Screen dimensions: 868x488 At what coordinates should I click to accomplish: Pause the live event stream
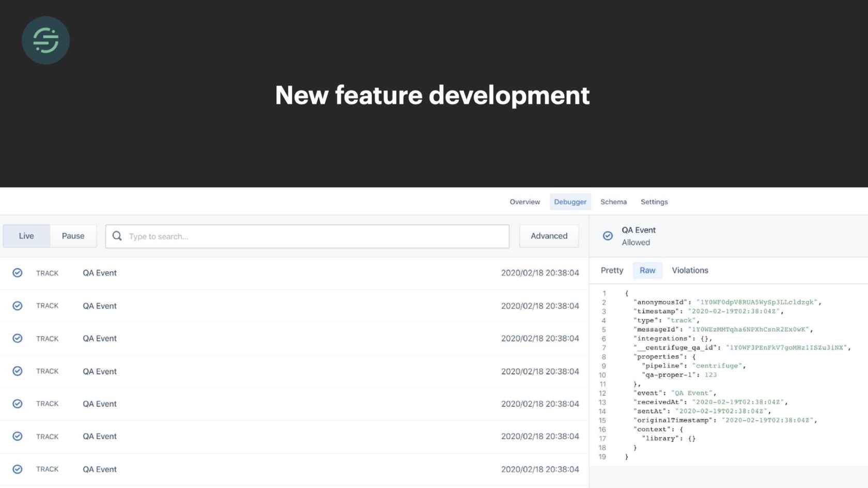tap(73, 236)
